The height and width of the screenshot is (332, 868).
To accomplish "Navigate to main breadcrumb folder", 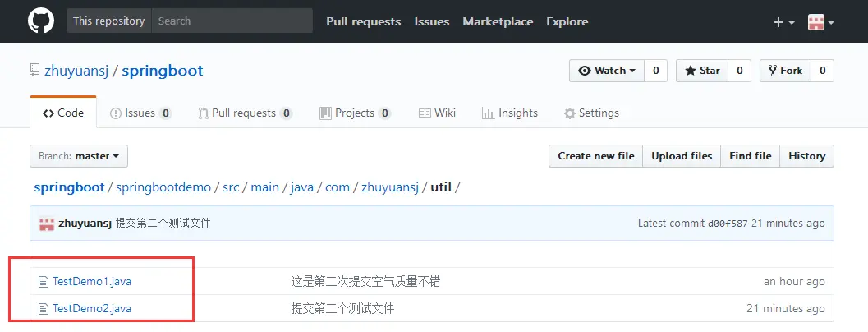I will tap(264, 187).
